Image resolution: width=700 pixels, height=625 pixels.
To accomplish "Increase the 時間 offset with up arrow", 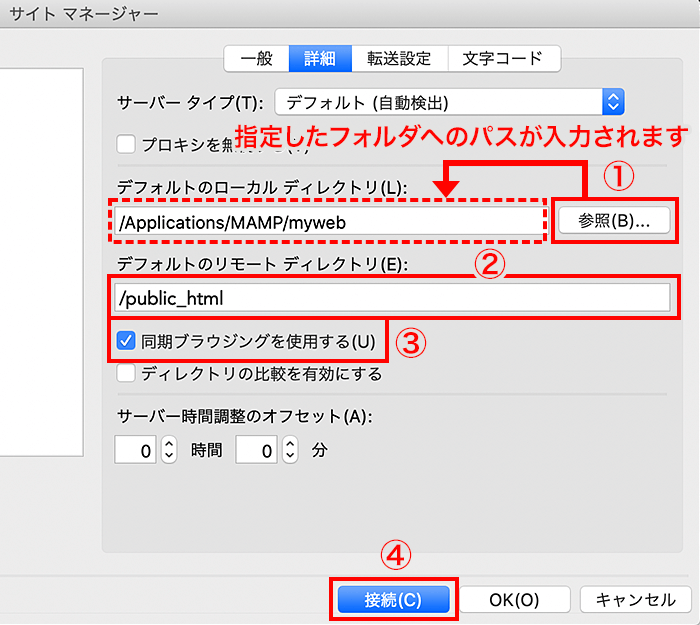I will [169, 445].
